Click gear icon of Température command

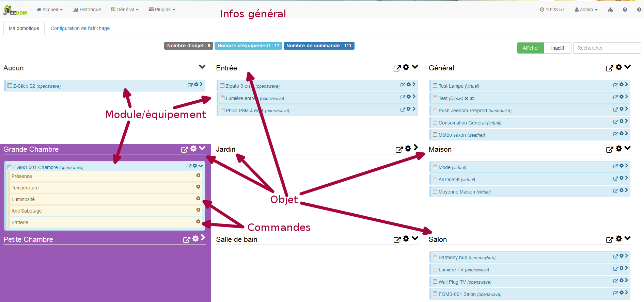[198, 187]
